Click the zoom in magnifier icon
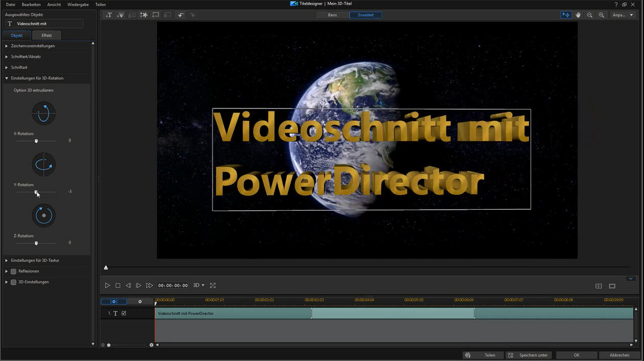This screenshot has width=644, height=361. point(602,15)
